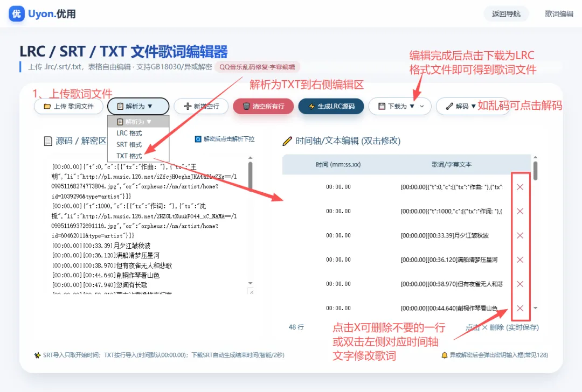Click the source area scroll-down arrow
Image resolution: width=582 pixels, height=392 pixels.
coord(250,283)
